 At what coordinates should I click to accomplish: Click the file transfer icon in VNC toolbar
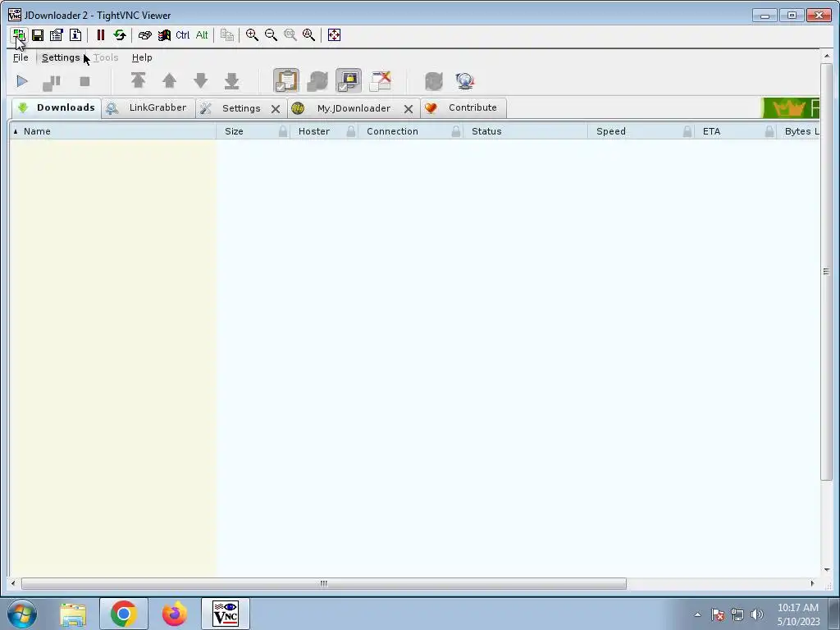tap(227, 35)
